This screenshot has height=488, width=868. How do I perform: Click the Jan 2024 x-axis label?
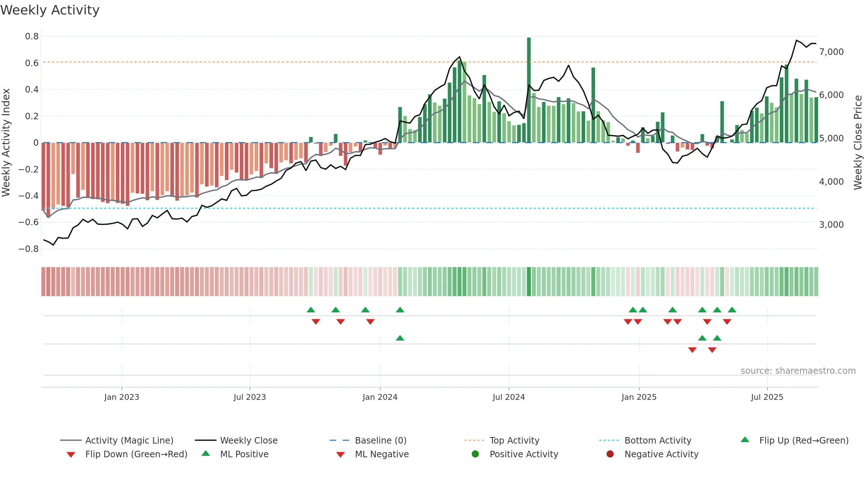click(380, 397)
